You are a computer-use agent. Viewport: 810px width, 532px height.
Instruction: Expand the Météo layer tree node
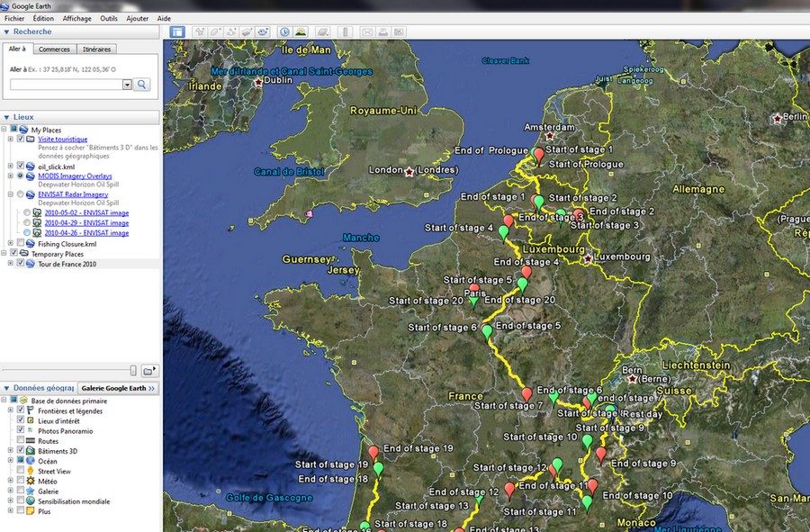click(10, 482)
